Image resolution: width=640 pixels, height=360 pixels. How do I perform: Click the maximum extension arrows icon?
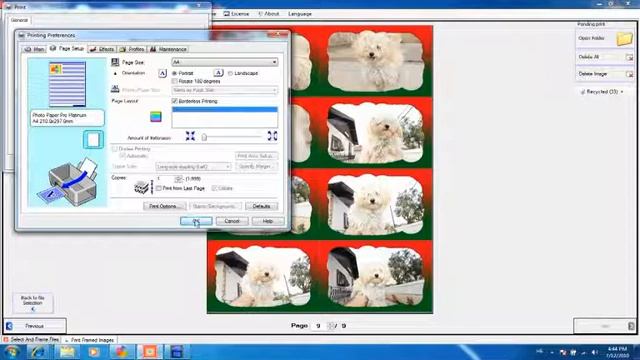(x=272, y=136)
